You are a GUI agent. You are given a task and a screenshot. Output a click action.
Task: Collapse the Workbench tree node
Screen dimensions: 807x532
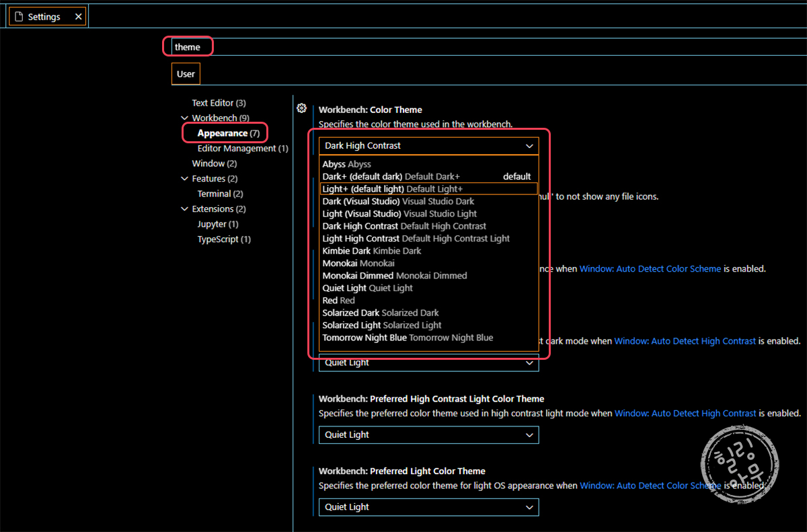185,118
